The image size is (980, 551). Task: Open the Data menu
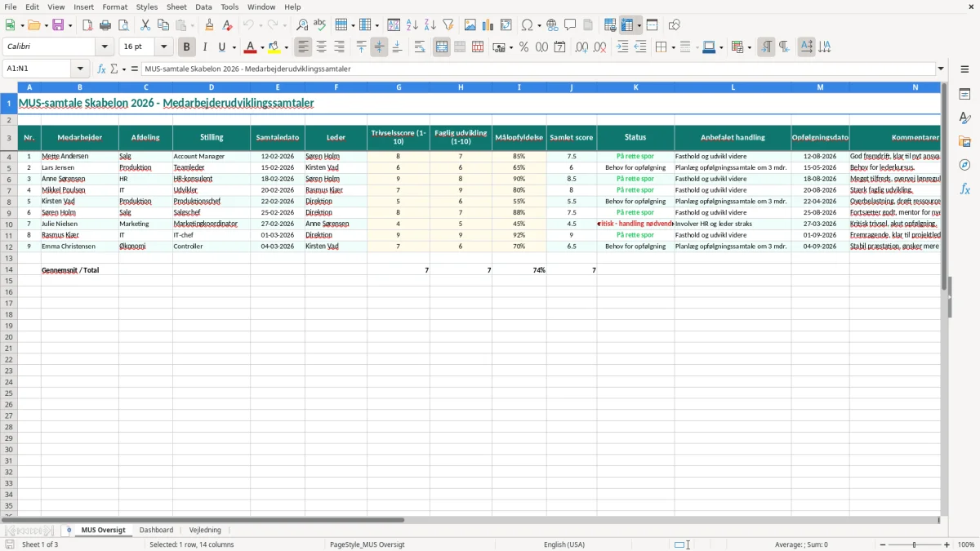[x=203, y=7]
